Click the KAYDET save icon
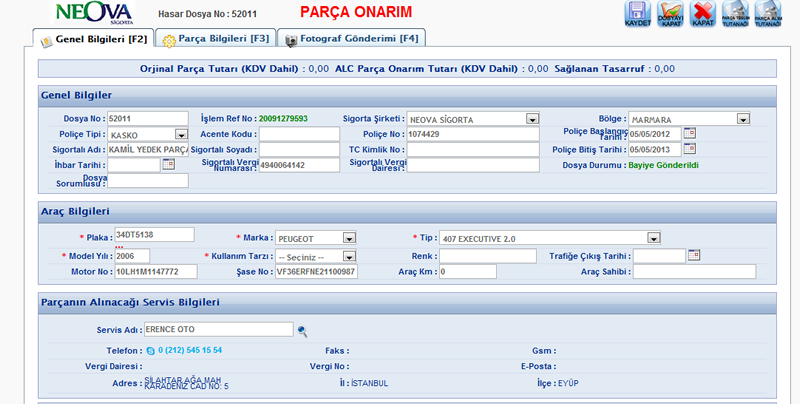Image resolution: width=800 pixels, height=404 pixels. [x=638, y=14]
